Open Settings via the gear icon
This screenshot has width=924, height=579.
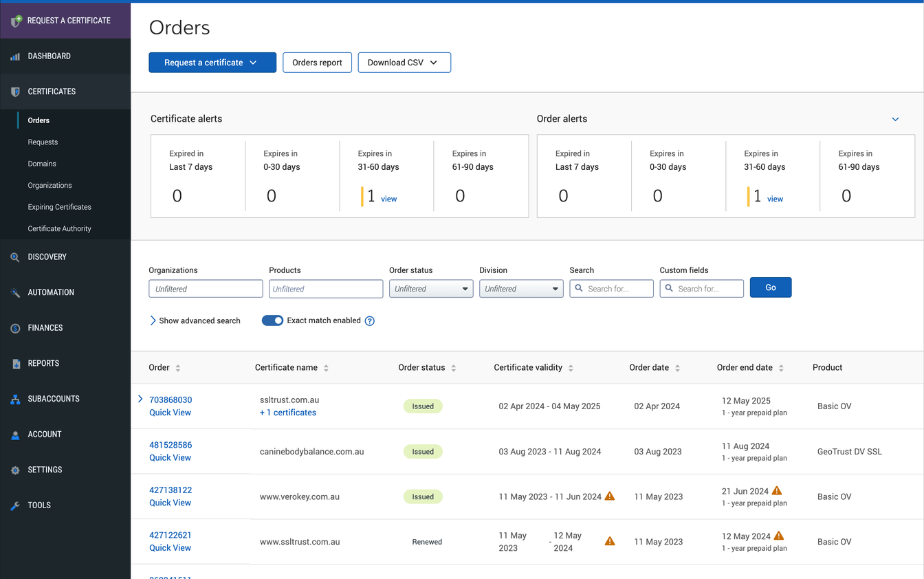click(14, 470)
